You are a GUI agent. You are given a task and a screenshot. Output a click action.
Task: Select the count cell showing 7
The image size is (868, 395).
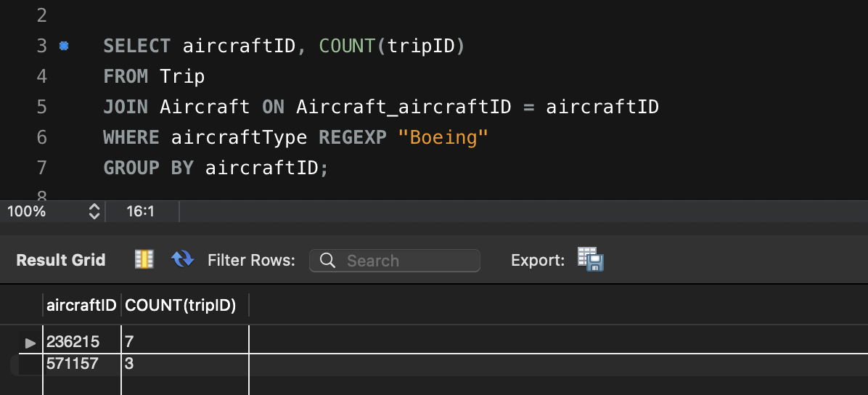[185, 342]
